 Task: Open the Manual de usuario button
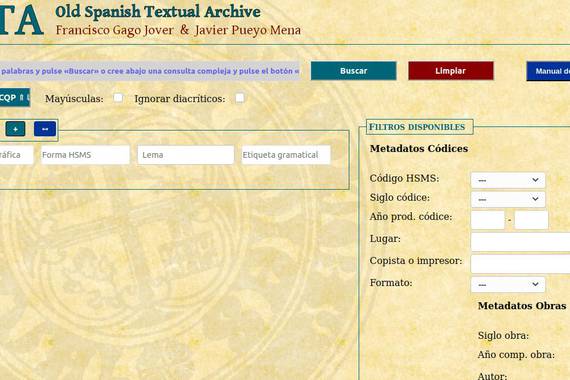[549, 71]
